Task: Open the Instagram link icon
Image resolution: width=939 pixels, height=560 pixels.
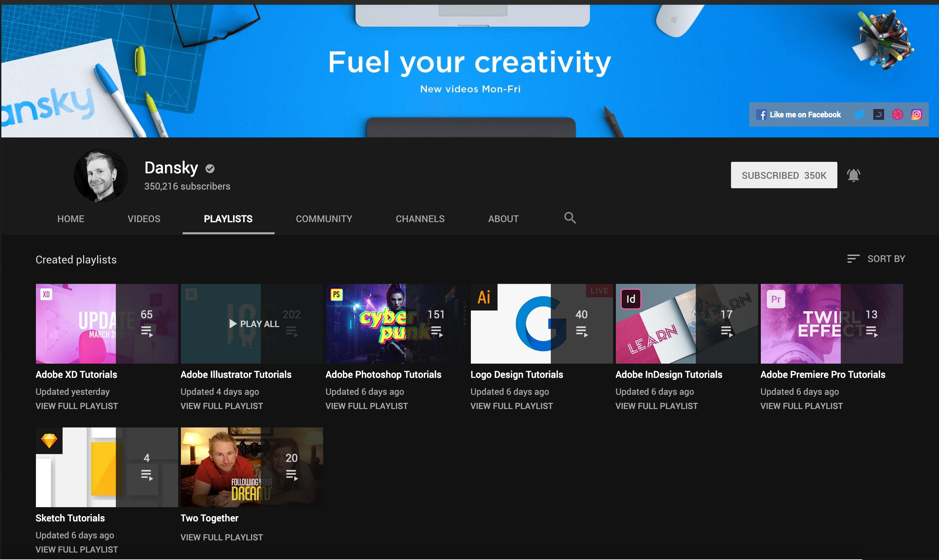Action: tap(916, 114)
